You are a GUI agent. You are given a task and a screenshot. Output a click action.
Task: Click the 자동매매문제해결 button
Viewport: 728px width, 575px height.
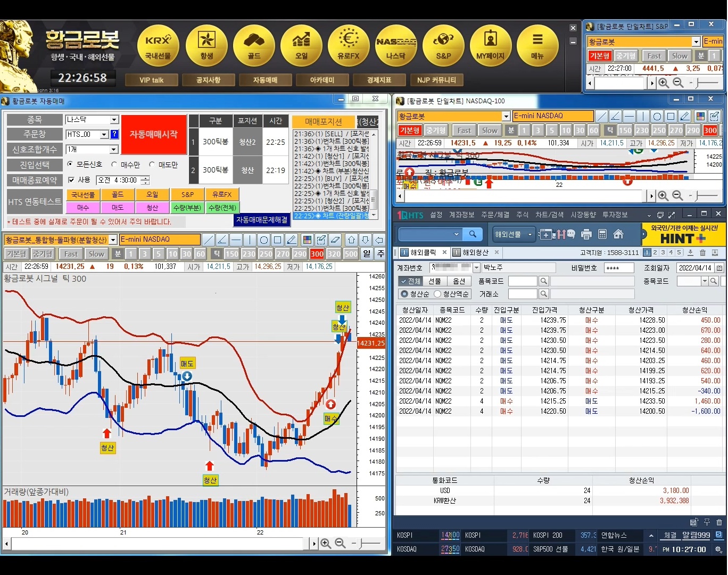coord(262,219)
